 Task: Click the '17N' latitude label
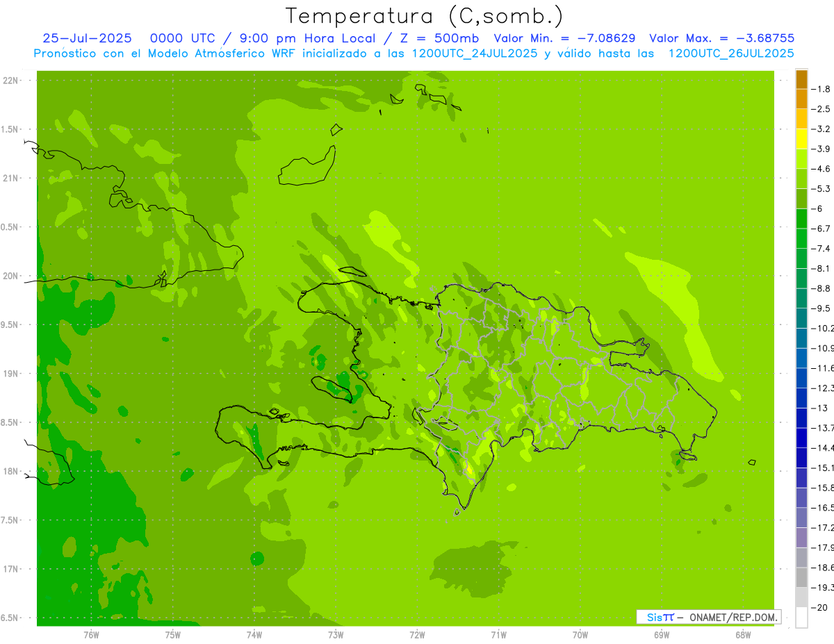click(x=11, y=569)
